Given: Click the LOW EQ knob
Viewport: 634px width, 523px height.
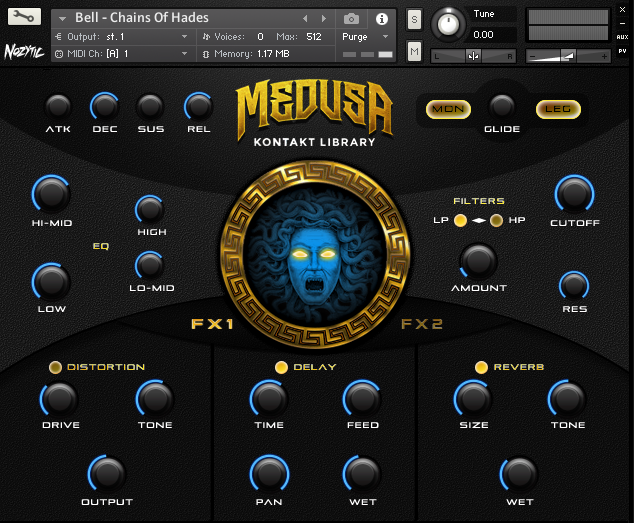Looking at the screenshot, I should (x=51, y=282).
